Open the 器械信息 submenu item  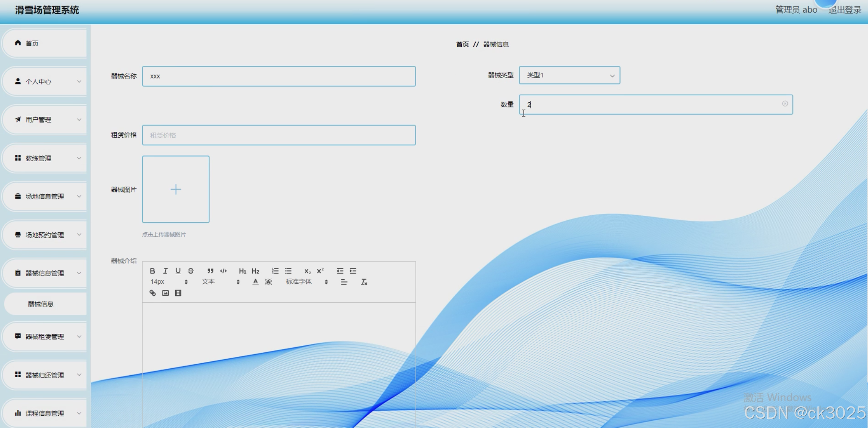click(x=41, y=304)
